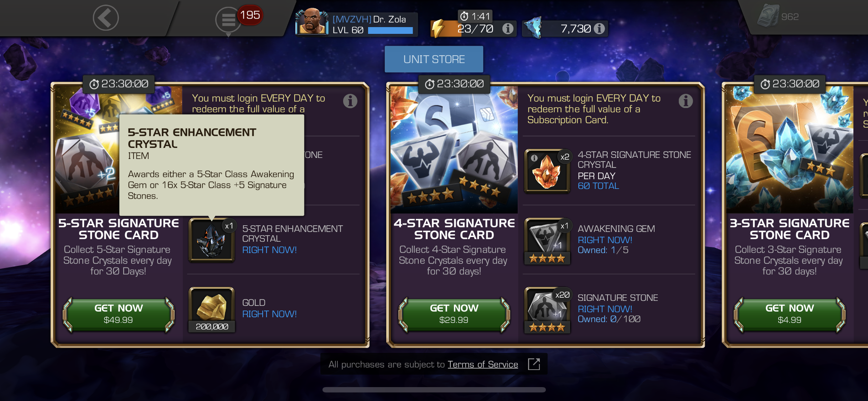Tap the Gold 200,000 item icon
868x401 pixels.
point(212,309)
